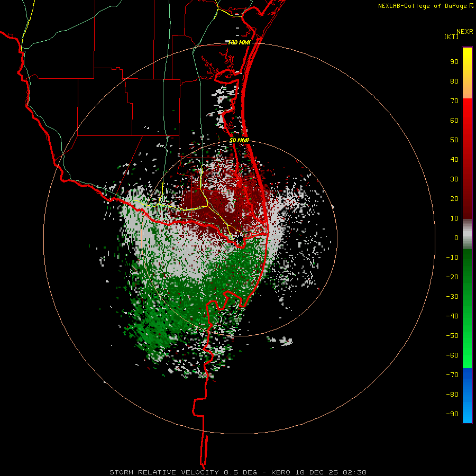
Task: Click the 30 value on the velocity scale
Action: pos(454,179)
